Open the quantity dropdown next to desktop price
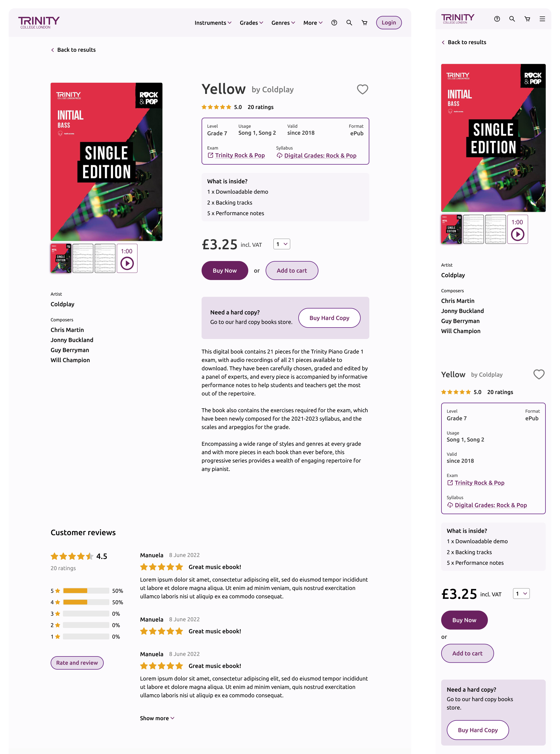The height and width of the screenshot is (754, 560). click(x=282, y=244)
